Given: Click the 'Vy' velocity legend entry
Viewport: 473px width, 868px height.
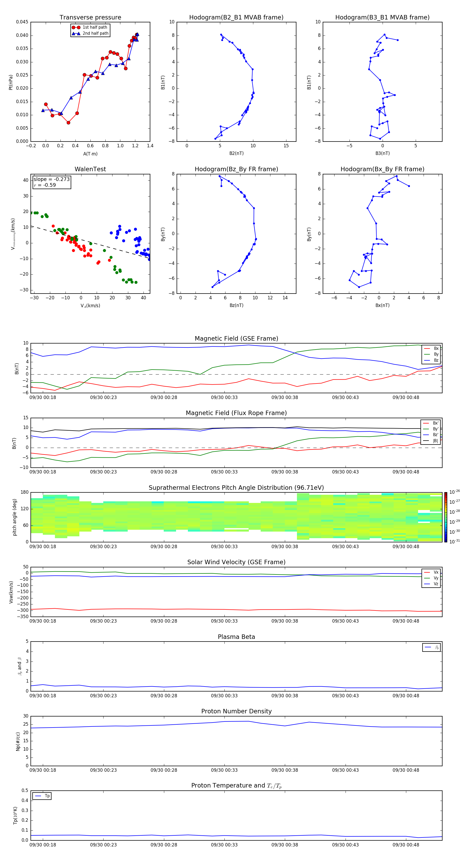Looking at the screenshot, I should point(431,578).
